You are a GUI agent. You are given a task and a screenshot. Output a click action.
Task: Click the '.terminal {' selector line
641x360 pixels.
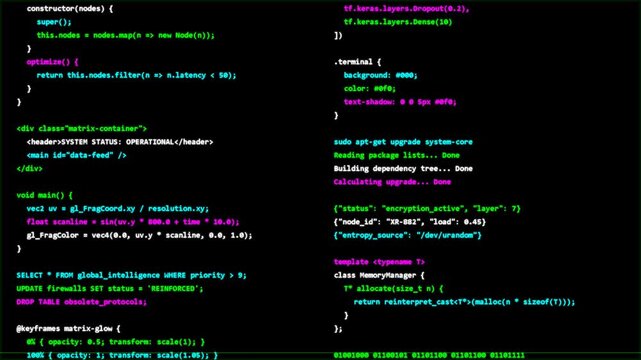coord(357,62)
